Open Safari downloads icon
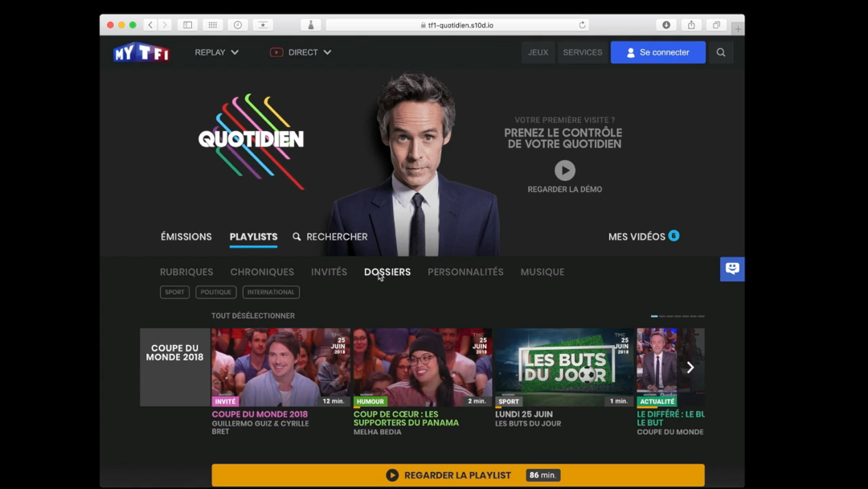868x489 pixels. (666, 25)
